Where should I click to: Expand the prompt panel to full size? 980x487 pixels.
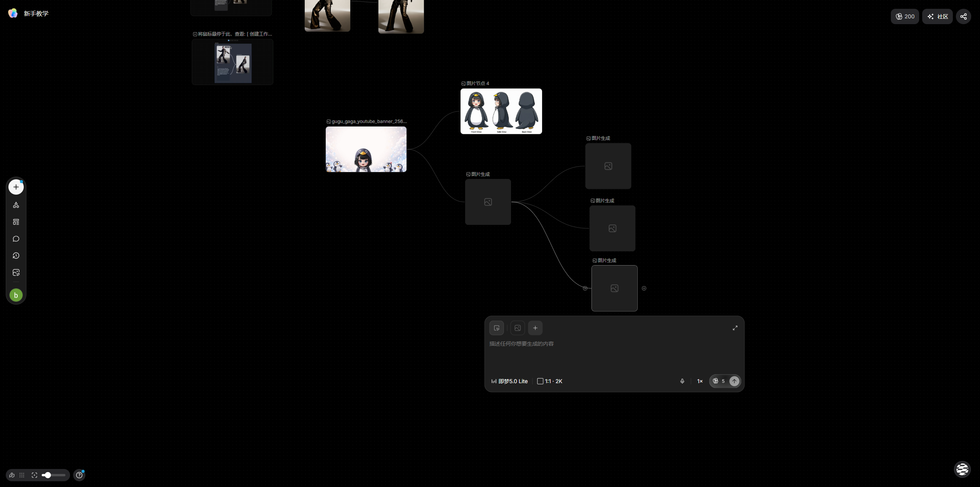point(735,328)
